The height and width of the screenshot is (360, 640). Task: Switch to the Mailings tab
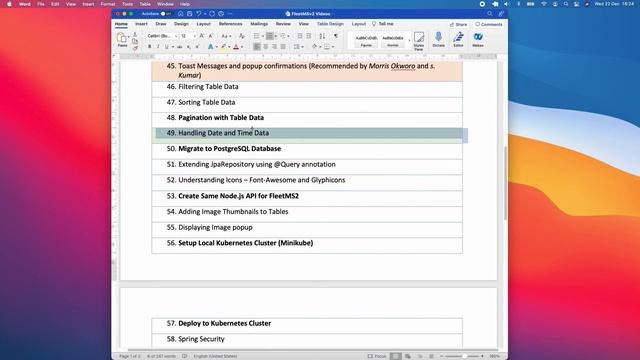259,24
